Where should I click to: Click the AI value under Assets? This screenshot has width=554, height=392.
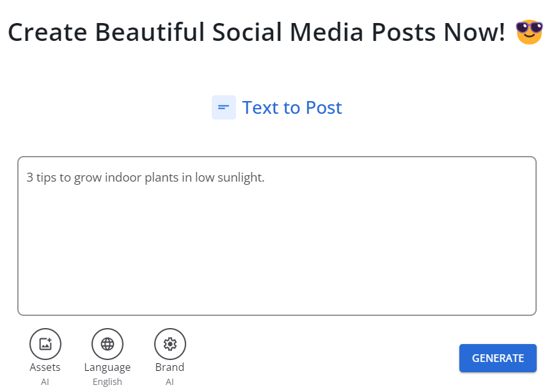point(45,382)
